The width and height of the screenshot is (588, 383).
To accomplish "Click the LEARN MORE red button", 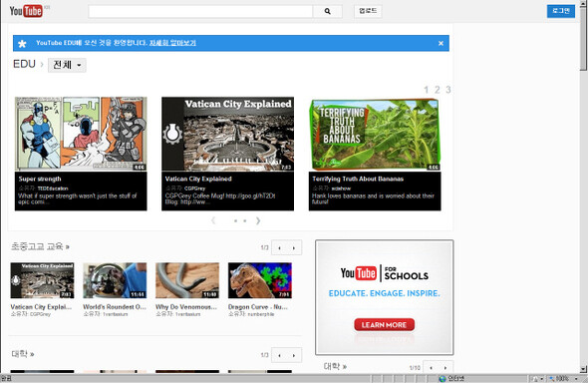I will pyautogui.click(x=384, y=325).
